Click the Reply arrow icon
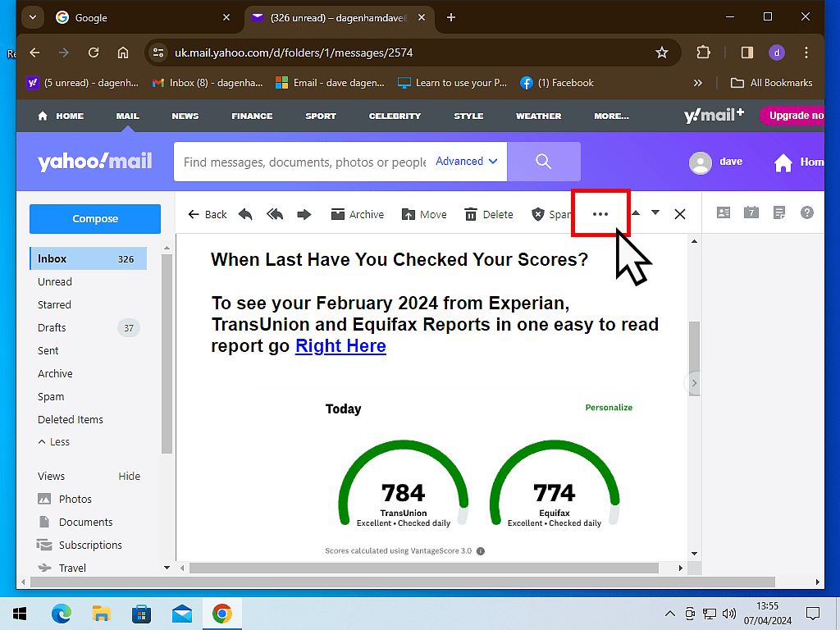Image resolution: width=840 pixels, height=630 pixels. coord(245,214)
